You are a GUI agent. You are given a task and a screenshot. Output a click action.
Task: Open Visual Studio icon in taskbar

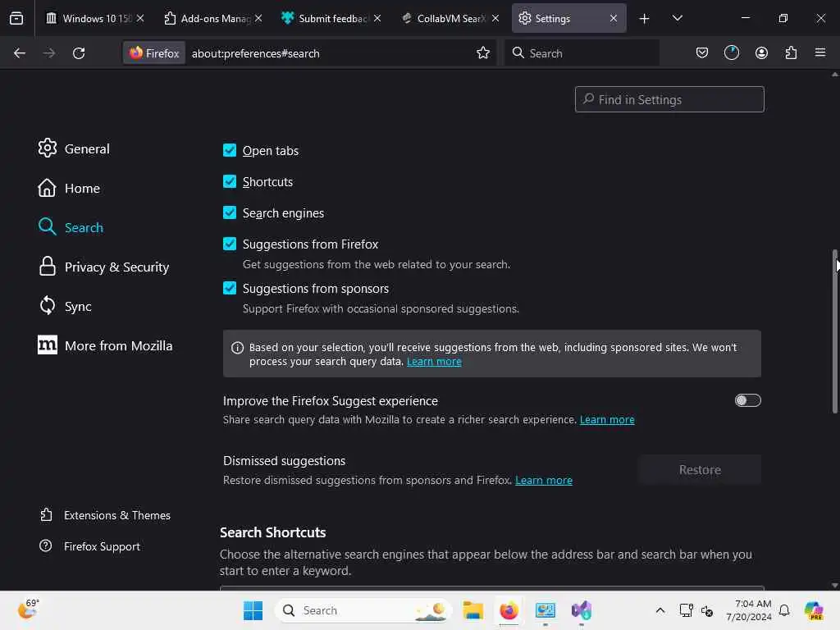pos(582,610)
